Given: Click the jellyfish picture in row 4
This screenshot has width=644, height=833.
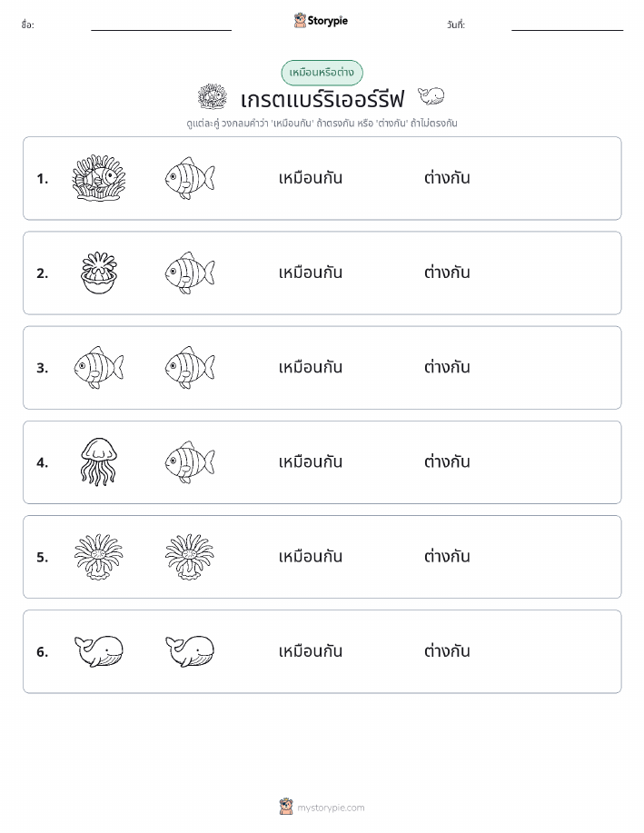Looking at the screenshot, I should click(x=99, y=462).
